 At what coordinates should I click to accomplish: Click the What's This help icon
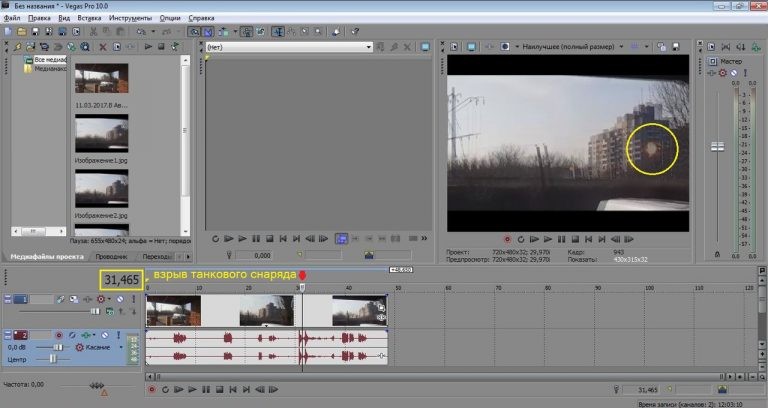(x=355, y=32)
